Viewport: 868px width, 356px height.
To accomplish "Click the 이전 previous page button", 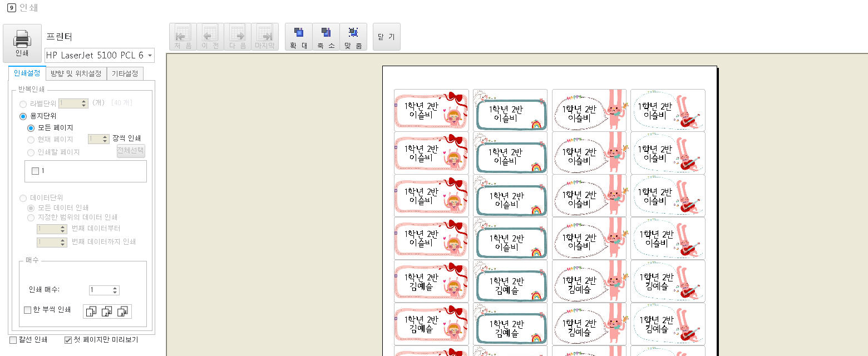I will click(x=210, y=37).
